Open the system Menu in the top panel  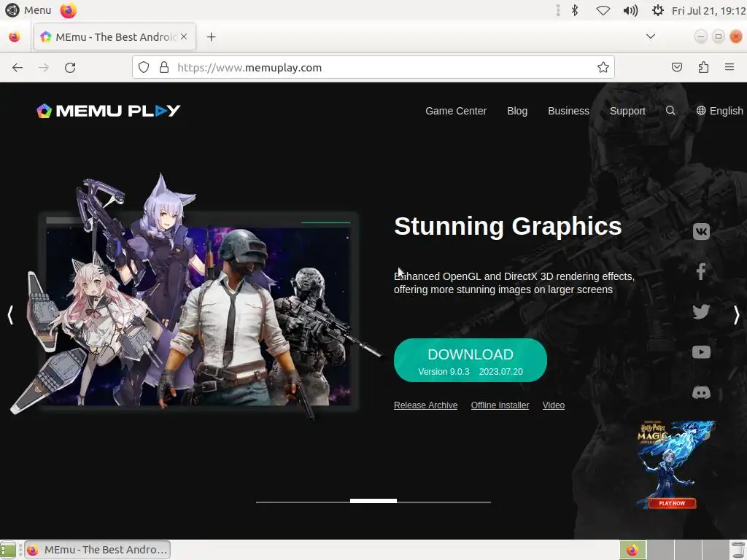pyautogui.click(x=28, y=10)
